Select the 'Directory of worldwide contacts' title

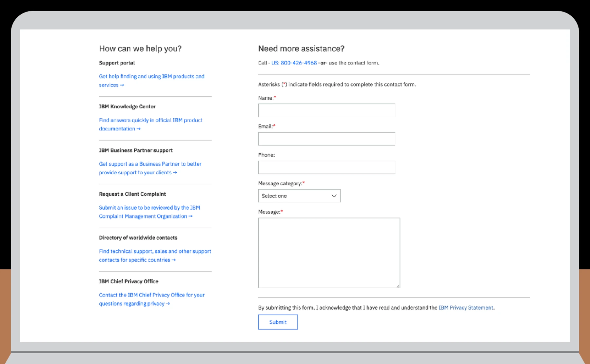click(x=138, y=238)
